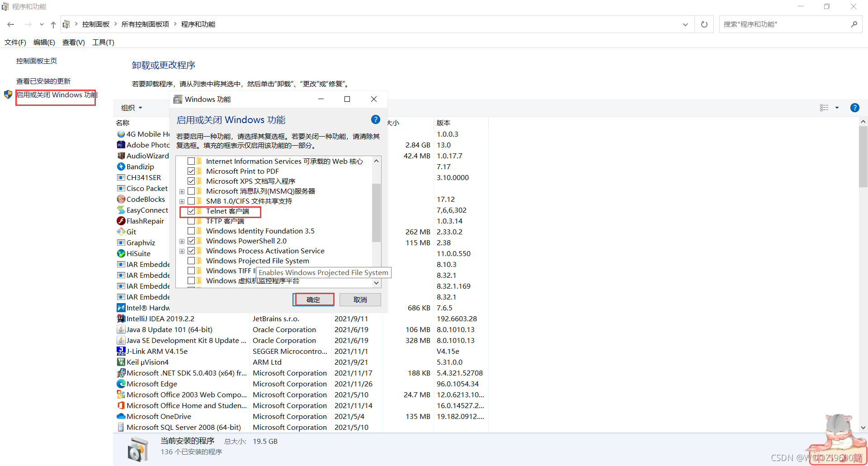Check the TFTP 客户端 checkbox

[191, 221]
